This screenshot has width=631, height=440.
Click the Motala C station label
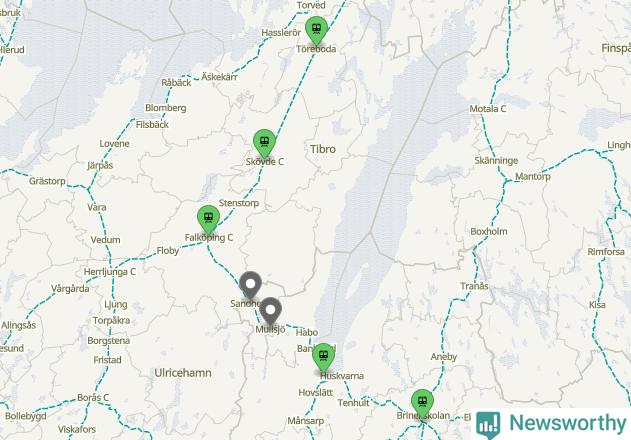[488, 109]
